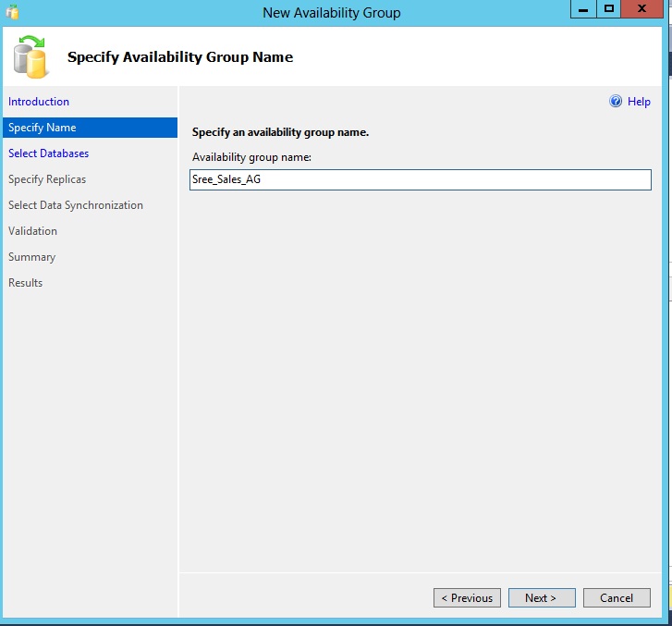Select the Specify Name step in sidebar

coord(43,128)
